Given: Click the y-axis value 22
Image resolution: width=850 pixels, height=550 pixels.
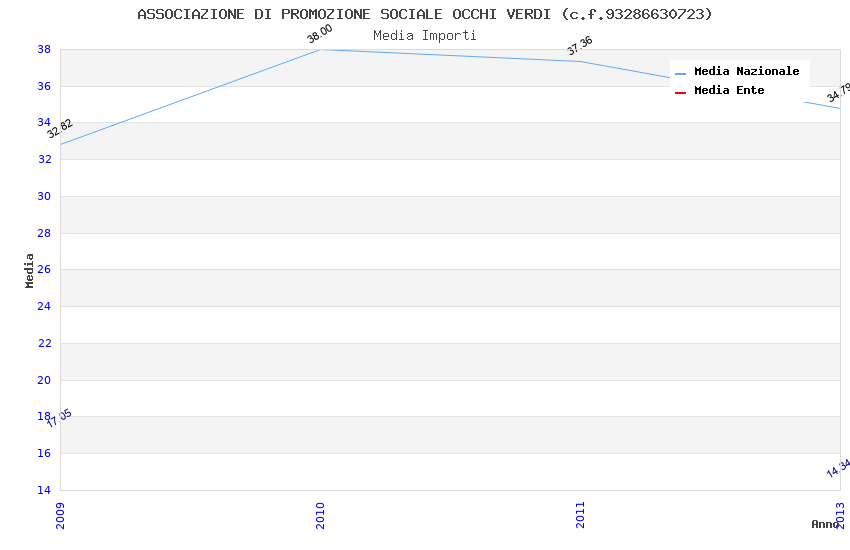Looking at the screenshot, I should (44, 343).
